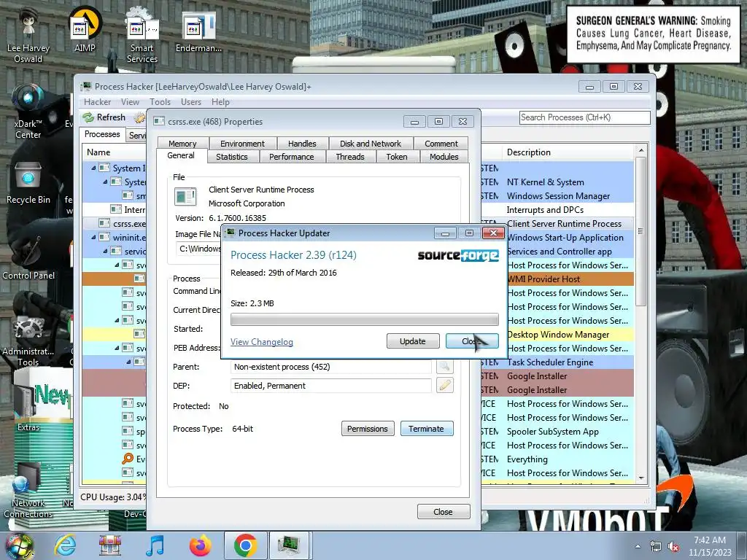Open the Recycle Bin

coord(28,183)
